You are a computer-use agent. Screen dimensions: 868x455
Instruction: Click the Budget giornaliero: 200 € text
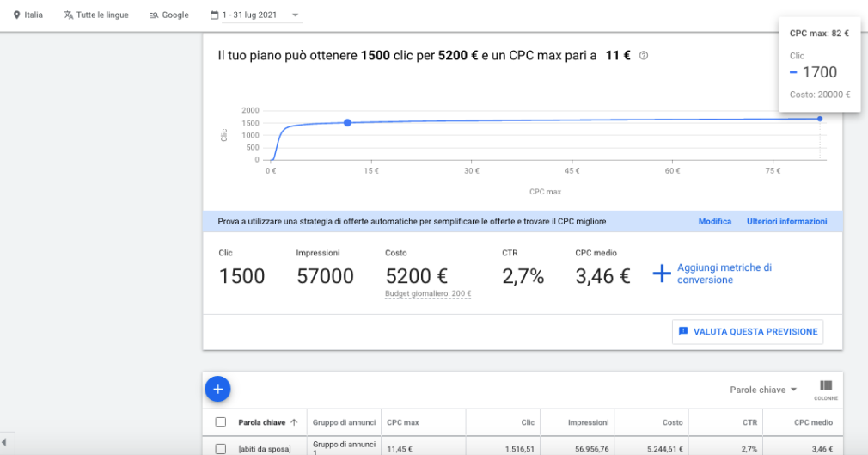click(428, 294)
